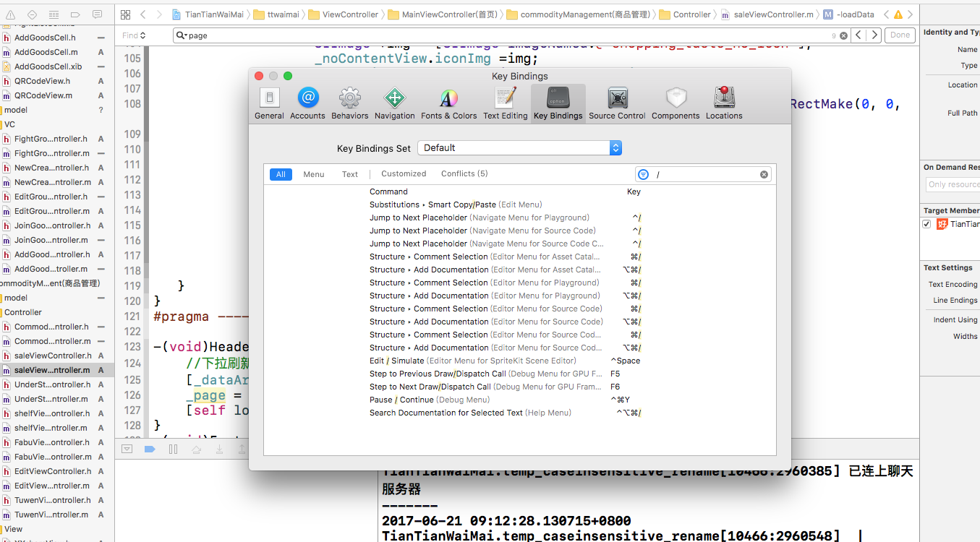Select QRCodeView.h in the navigator

[42, 81]
